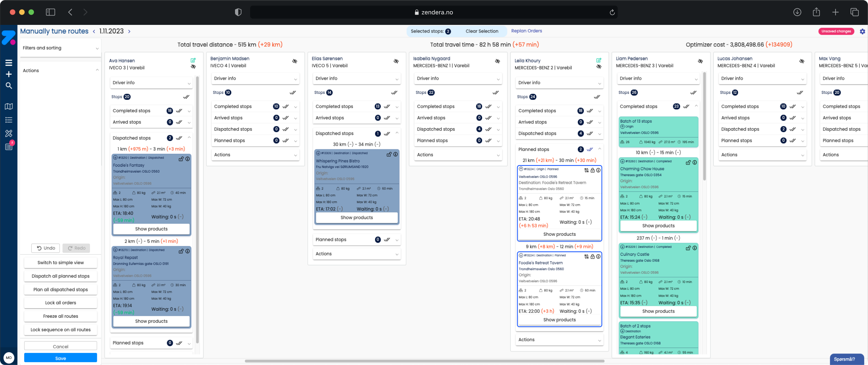Open notifications list icon with badge
Image resolution: width=868 pixels, height=365 pixels.
(9, 147)
